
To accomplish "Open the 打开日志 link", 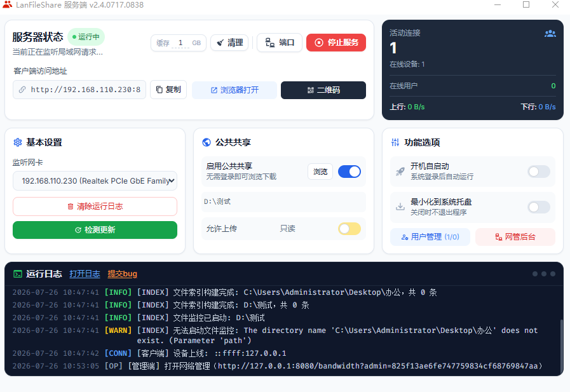I will [85, 274].
